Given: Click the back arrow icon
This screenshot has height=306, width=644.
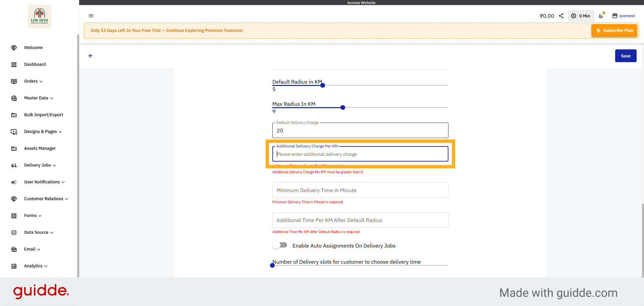Looking at the screenshot, I should click(91, 56).
